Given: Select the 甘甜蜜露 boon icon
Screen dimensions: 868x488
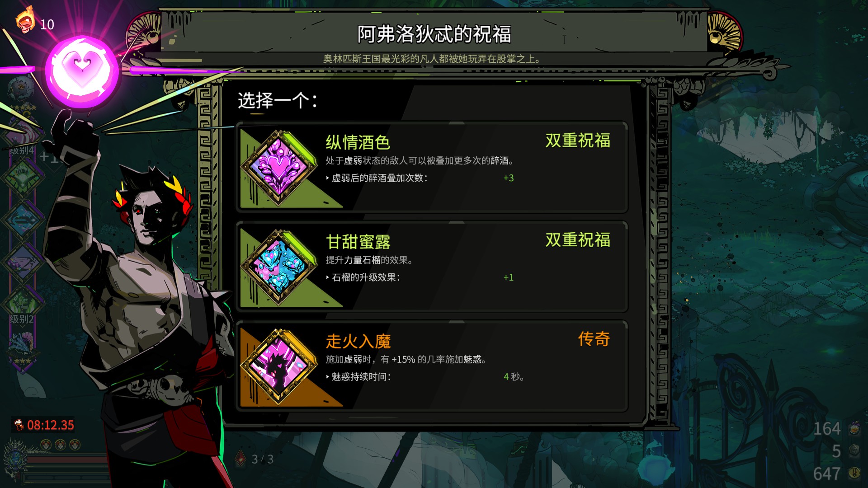Looking at the screenshot, I should pos(279,267).
